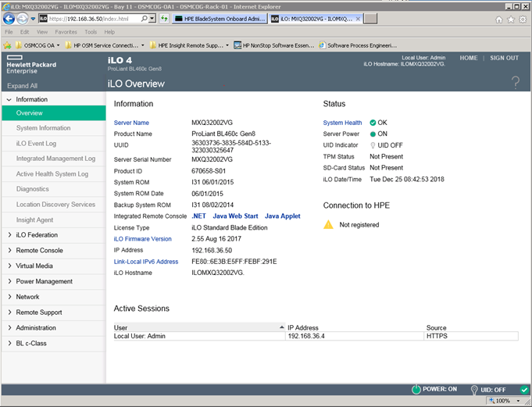
Task: Launch the .NET remote console link
Action: tap(199, 216)
